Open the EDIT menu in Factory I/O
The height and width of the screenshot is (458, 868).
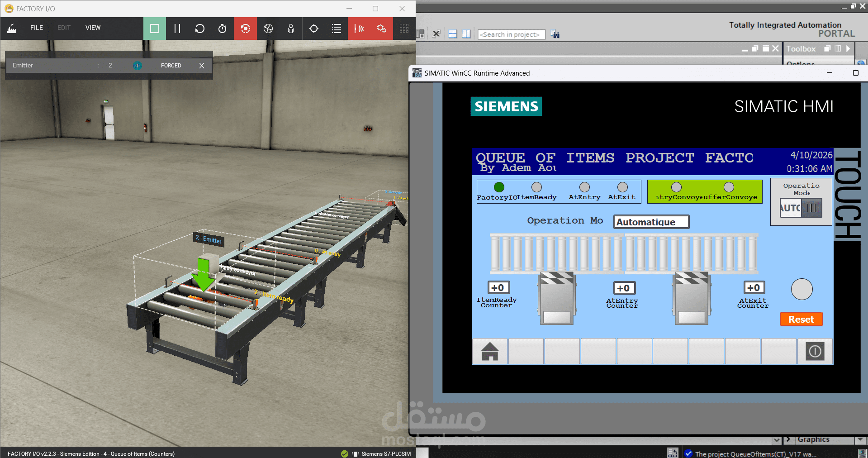point(64,28)
